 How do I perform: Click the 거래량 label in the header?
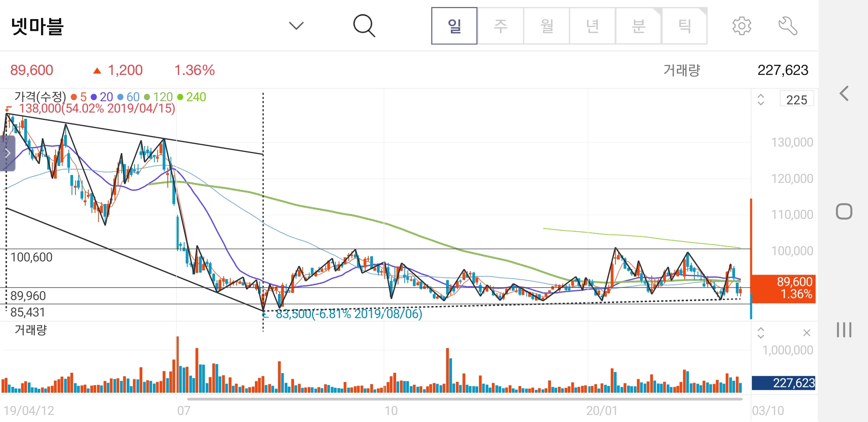point(681,70)
